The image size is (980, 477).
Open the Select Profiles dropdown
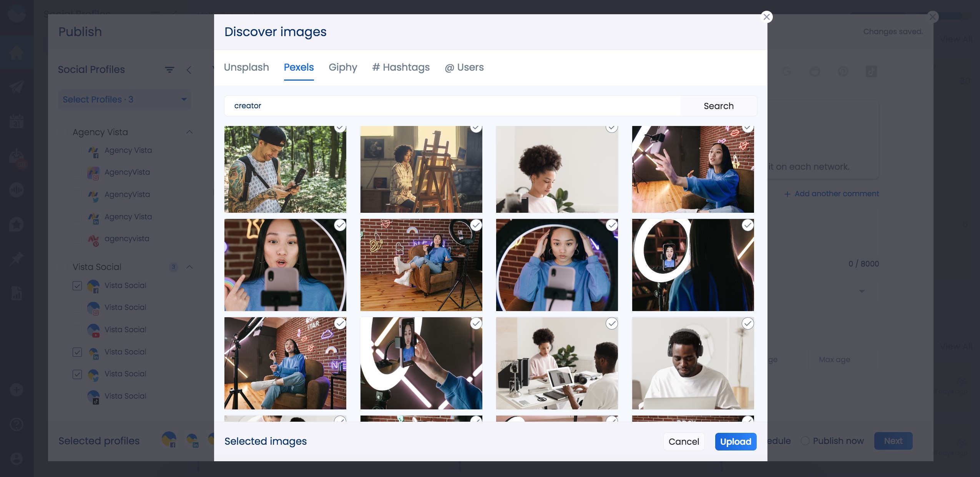click(x=125, y=99)
